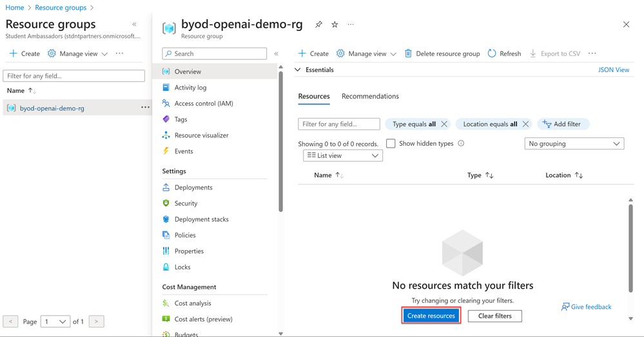Close the resource group blade
The image size is (644, 337).
pos(626,24)
